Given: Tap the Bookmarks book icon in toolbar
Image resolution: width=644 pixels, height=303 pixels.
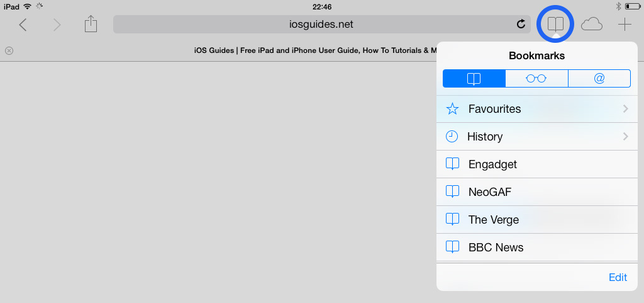Looking at the screenshot, I should [555, 25].
